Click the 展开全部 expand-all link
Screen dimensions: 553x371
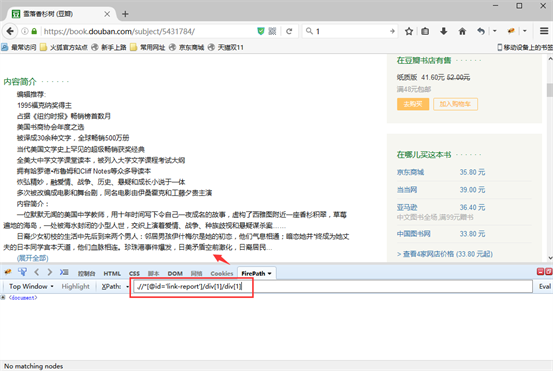[x=33, y=258]
